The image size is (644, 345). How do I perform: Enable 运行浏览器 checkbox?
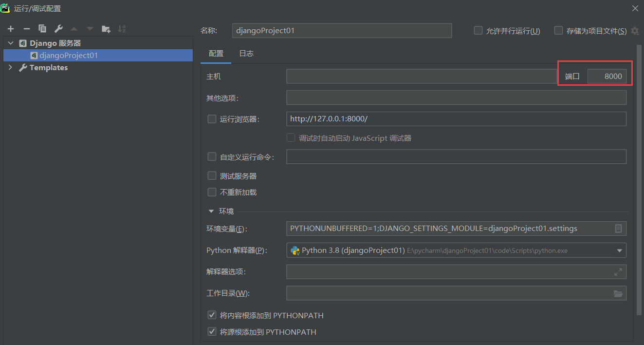point(212,119)
